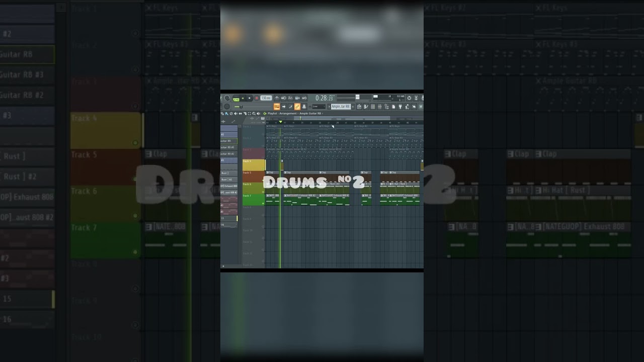Toggle the overdub recording icon
This screenshot has width=644, height=362.
coord(297,98)
